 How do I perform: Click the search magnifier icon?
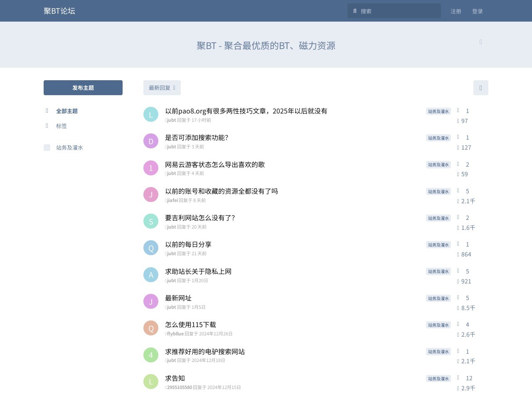tap(355, 11)
